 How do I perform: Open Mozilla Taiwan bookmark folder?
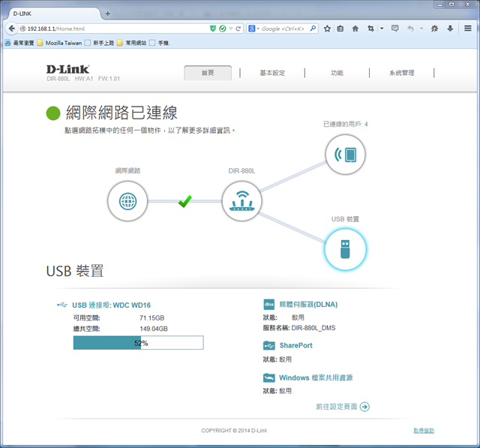pos(60,43)
